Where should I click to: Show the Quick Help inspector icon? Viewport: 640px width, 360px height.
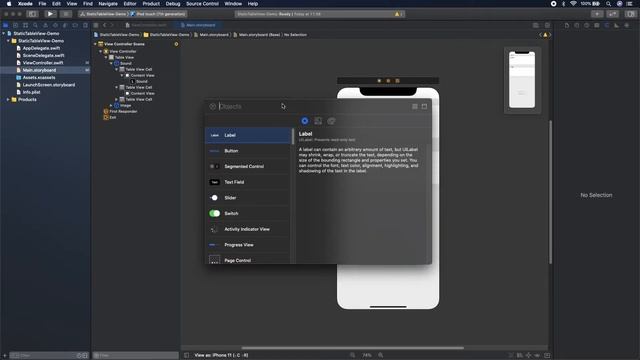(x=587, y=25)
